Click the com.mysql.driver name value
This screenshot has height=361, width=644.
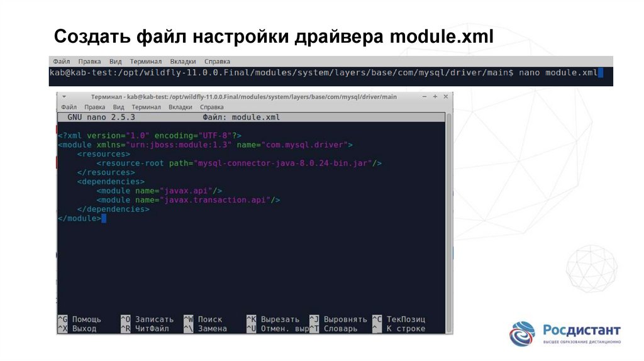point(304,145)
